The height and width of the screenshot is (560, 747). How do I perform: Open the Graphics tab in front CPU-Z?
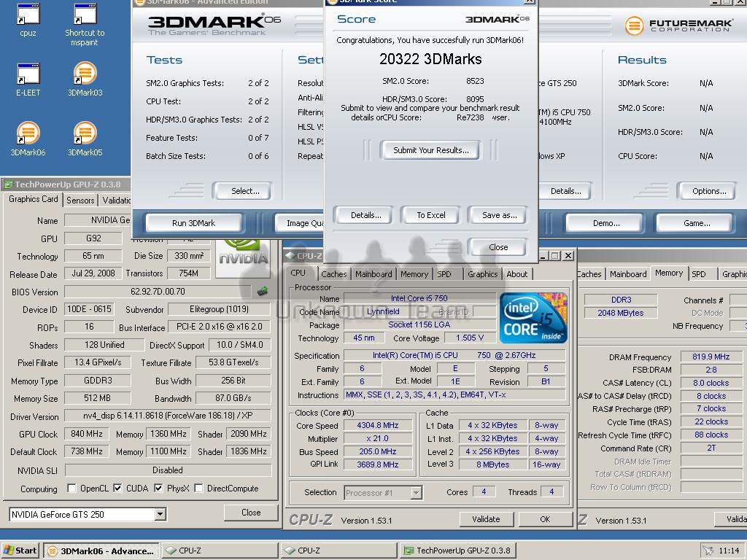[x=483, y=274]
